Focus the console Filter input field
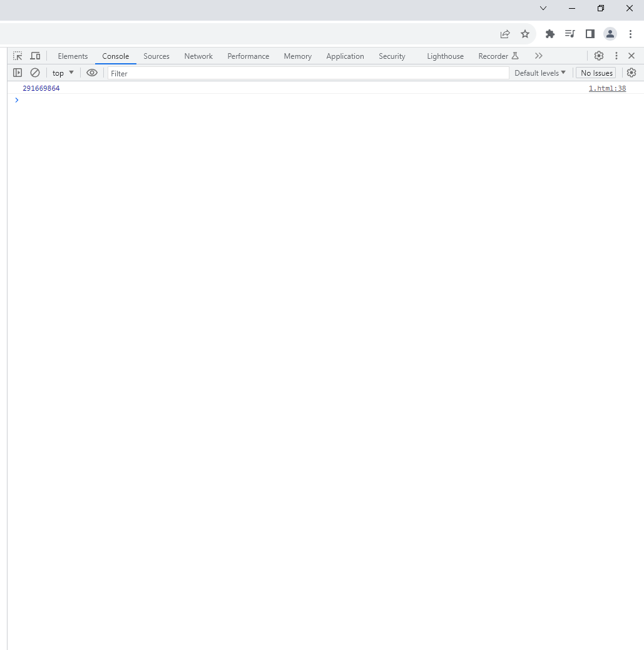Screen dimensions: 644x650 308,73
